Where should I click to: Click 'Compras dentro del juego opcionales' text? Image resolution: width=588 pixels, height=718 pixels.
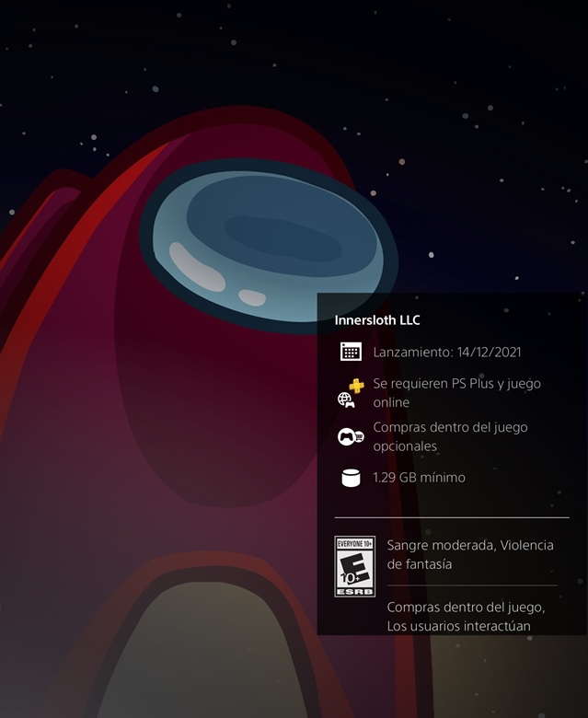(450, 436)
